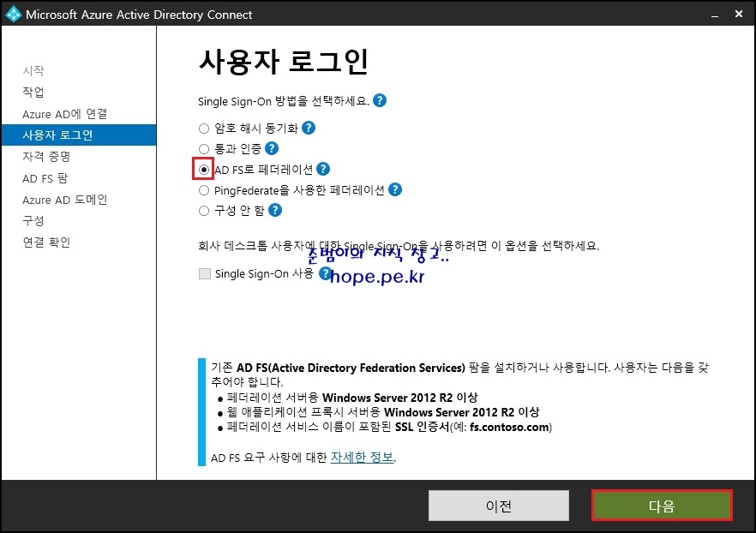The width and height of the screenshot is (756, 533).
Task: Click help icon next to Single Sign-On 방법을 선택하세요
Action: click(x=380, y=101)
